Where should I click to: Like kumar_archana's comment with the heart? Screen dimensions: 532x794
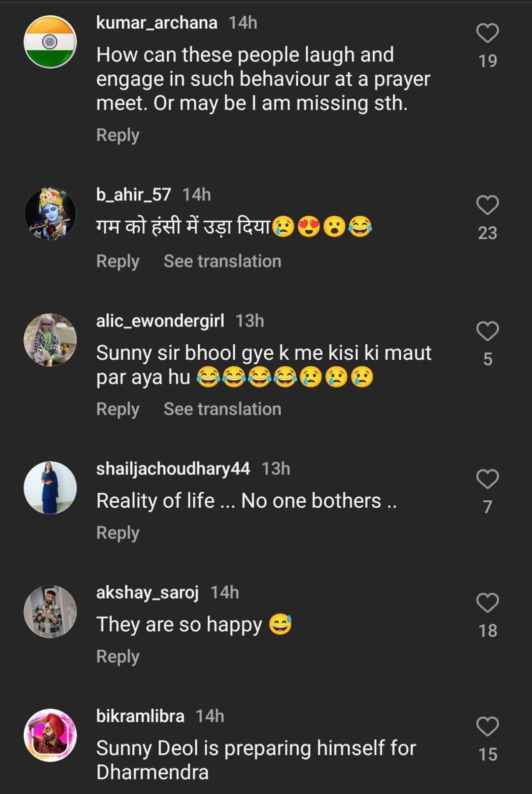pos(487,33)
